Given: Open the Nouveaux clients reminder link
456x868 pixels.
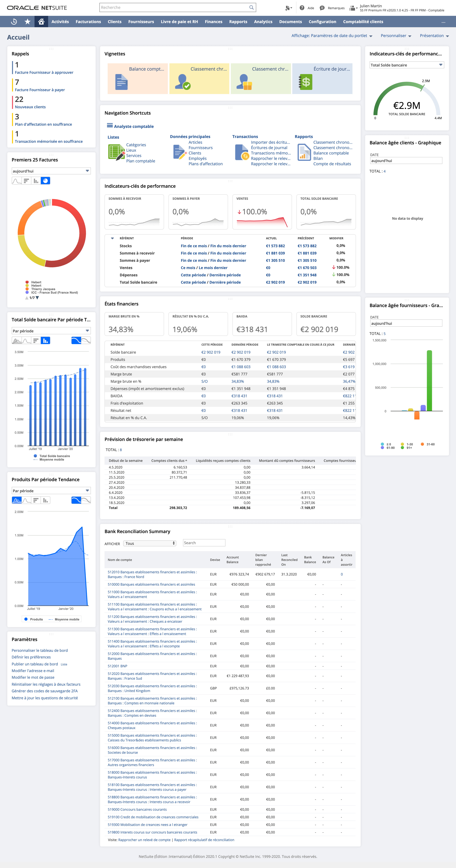Looking at the screenshot, I should [30, 107].
